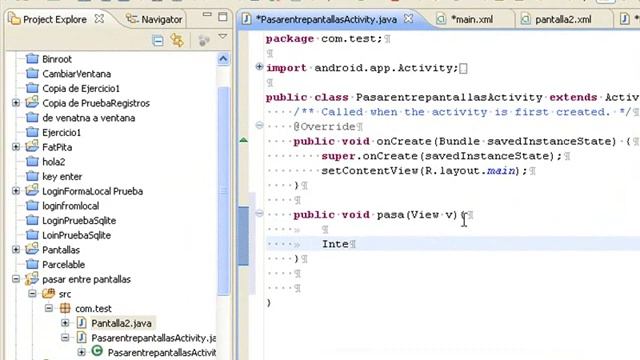Screen dimensions: 640x360
Task: Open Project Explorer view menu triangle
Action: click(x=222, y=37)
